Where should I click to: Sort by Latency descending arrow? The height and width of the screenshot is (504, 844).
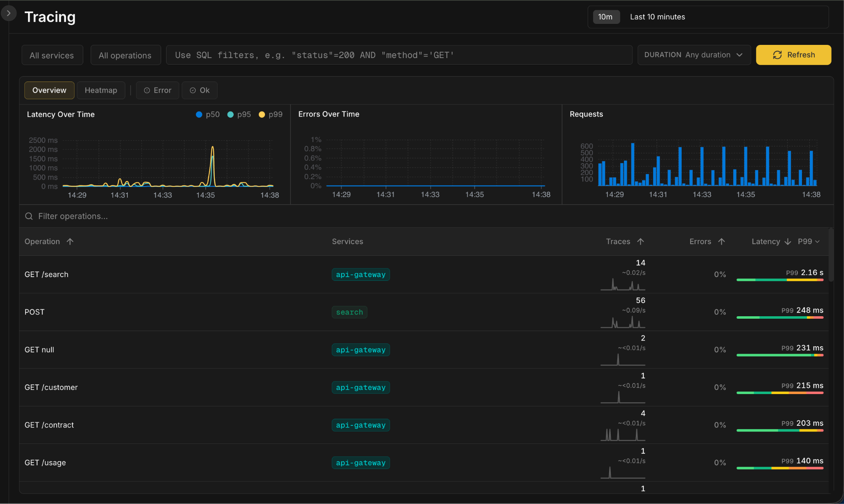click(x=788, y=241)
